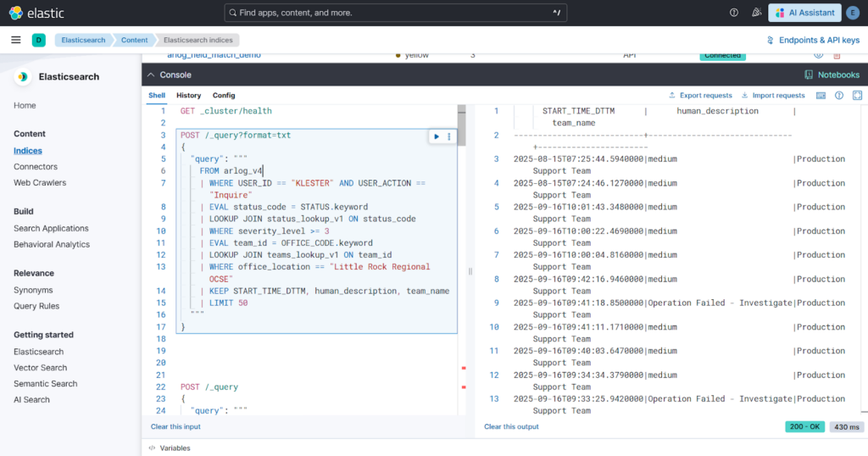The image size is (868, 456).
Task: Open the Help menu icon
Action: point(734,13)
